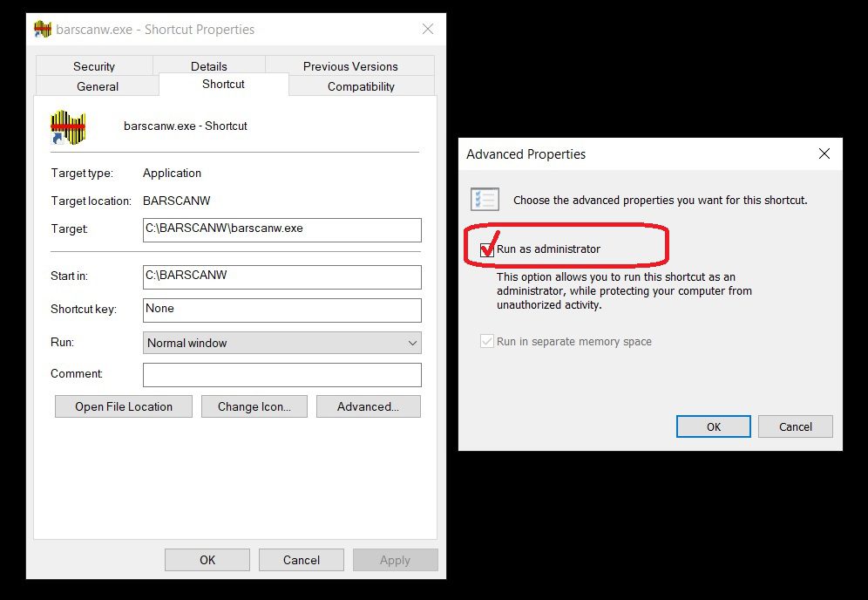Image resolution: width=868 pixels, height=600 pixels.
Task: Close the Shortcut Properties window
Action: 428,29
